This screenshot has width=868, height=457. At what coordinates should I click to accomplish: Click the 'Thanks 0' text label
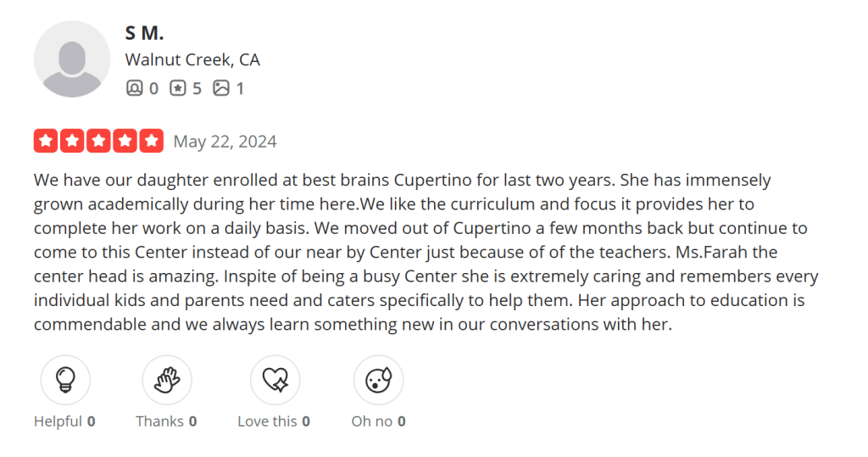tap(166, 421)
